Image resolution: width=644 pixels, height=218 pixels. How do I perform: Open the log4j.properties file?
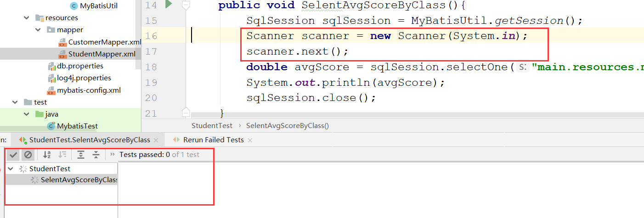click(x=84, y=78)
